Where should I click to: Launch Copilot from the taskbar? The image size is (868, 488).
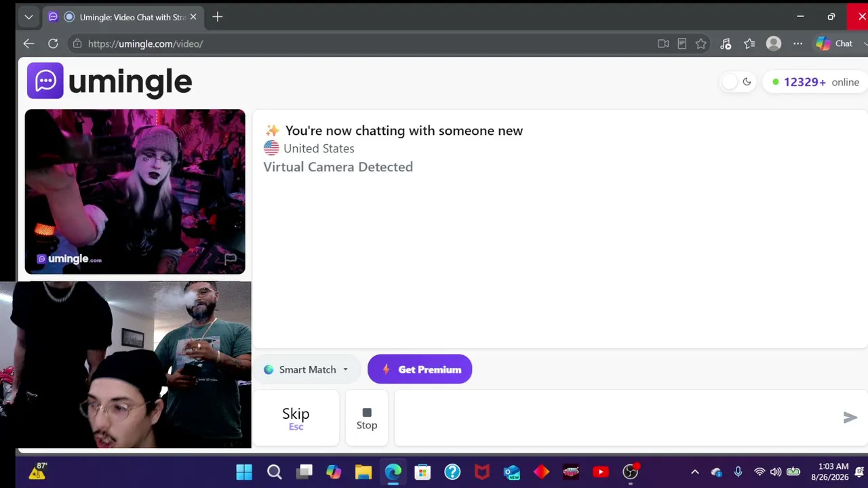pyautogui.click(x=334, y=472)
